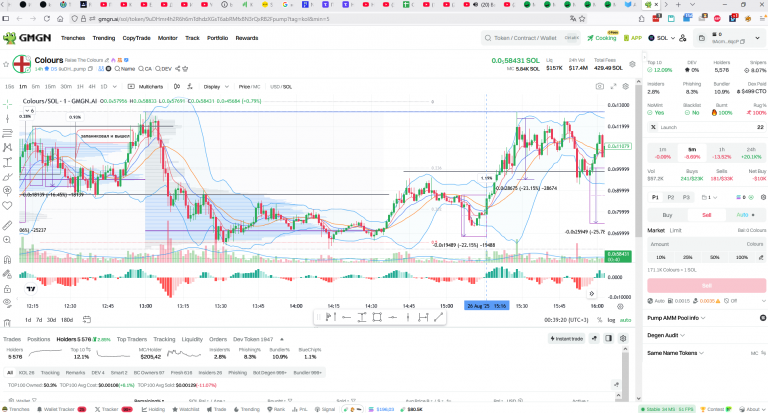The height and width of the screenshot is (413, 768).
Task: Take a chart snapshot with camera icon
Action: (x=600, y=86)
